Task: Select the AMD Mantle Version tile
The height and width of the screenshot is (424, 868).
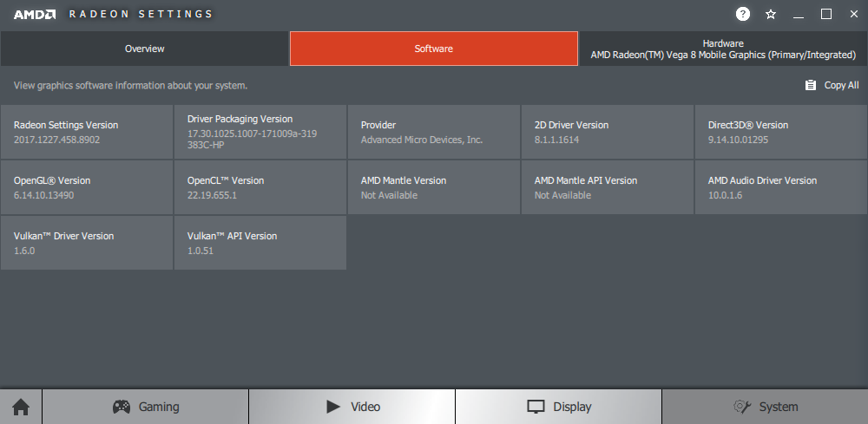Action: tap(434, 187)
